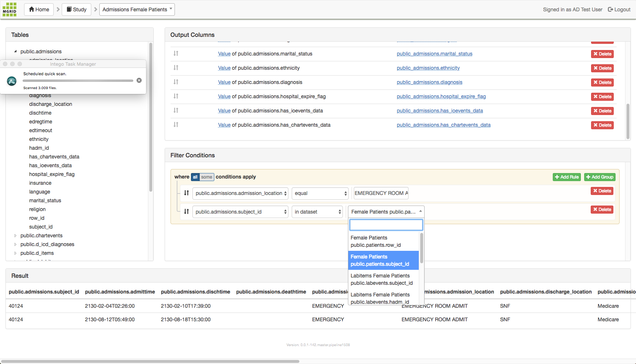Click the page horizontal scrollbar

coord(150,361)
